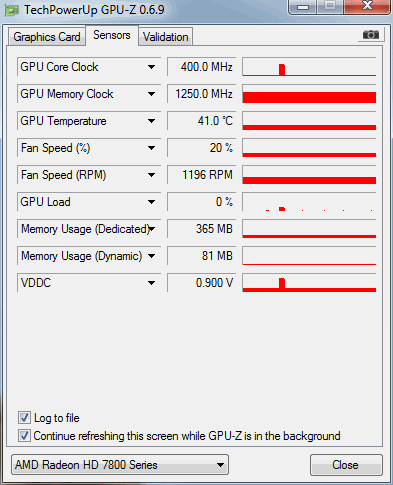Expand the GPU Memory Clock sensor menu
Screen dimensions: 393x485
tap(151, 94)
